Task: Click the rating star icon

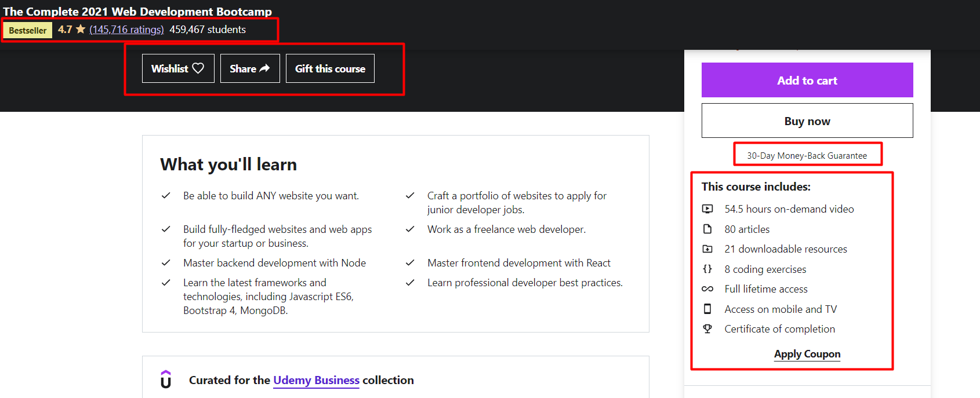Action: 81,29
